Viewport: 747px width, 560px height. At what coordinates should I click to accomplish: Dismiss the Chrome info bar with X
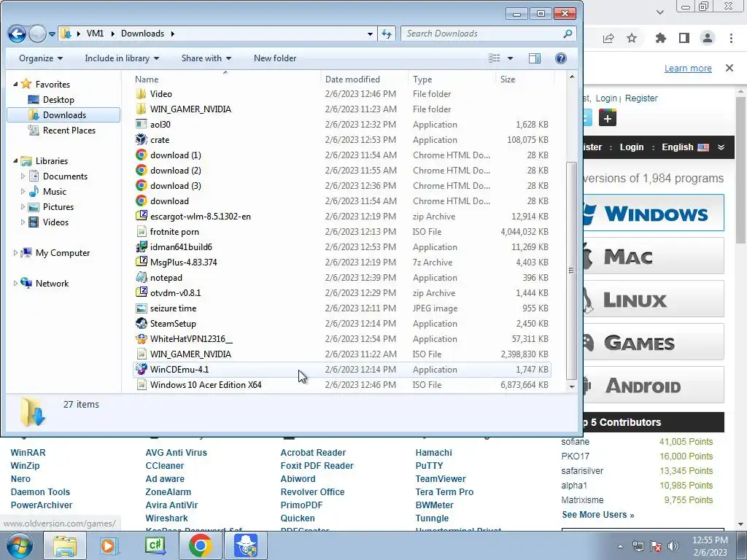(729, 68)
